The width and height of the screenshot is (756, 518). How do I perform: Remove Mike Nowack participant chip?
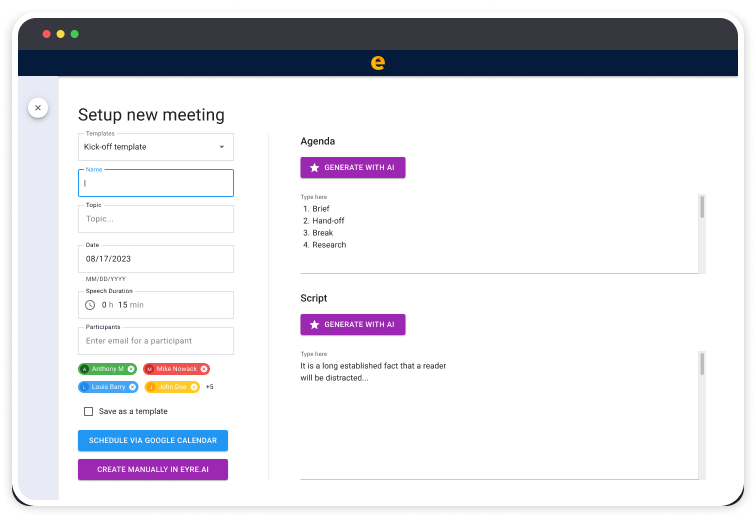(x=204, y=369)
